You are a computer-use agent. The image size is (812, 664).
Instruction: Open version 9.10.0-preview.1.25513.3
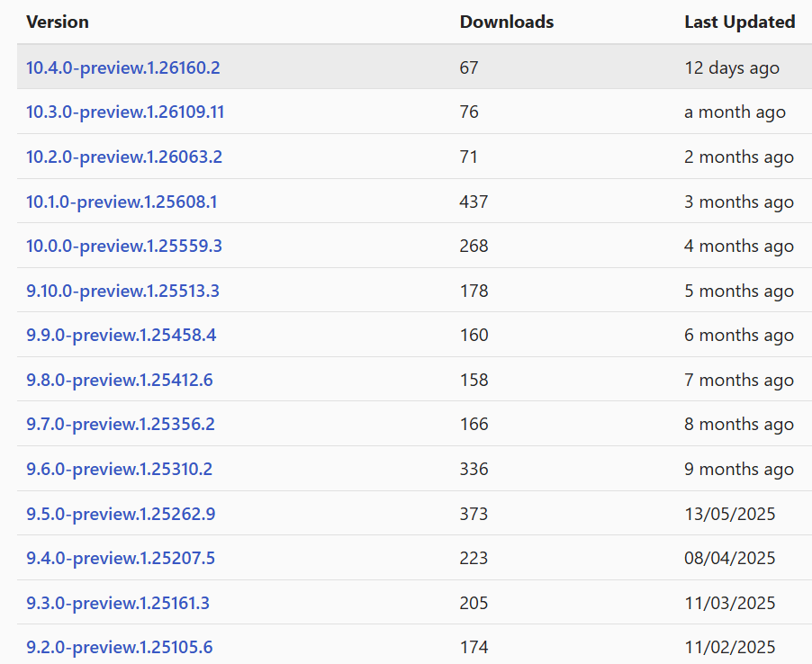point(122,291)
